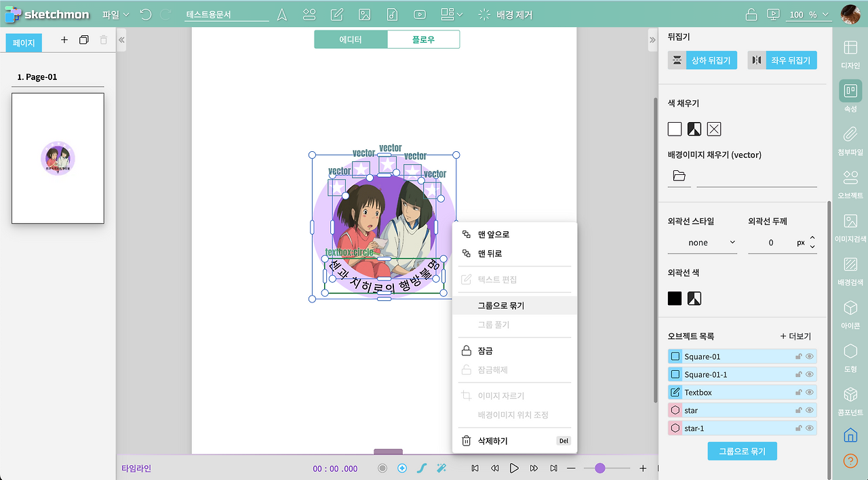Undo the last action
The width and height of the screenshot is (868, 480).
pyautogui.click(x=146, y=14)
